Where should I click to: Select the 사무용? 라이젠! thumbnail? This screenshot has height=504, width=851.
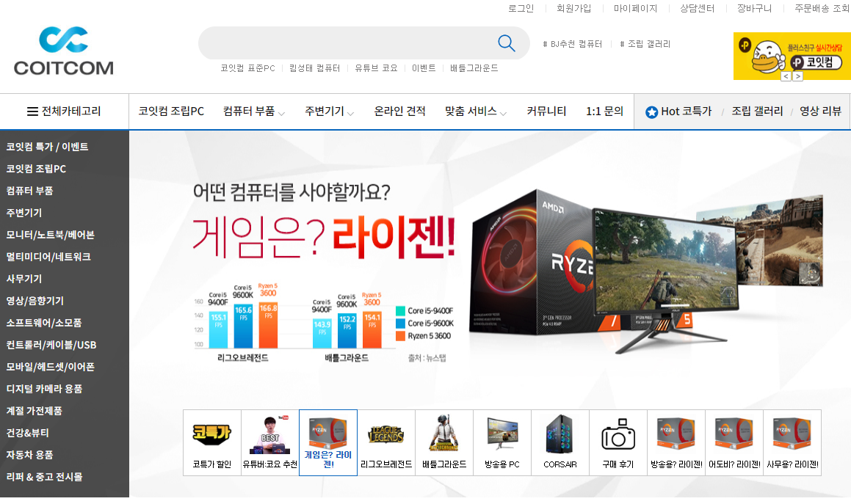792,442
